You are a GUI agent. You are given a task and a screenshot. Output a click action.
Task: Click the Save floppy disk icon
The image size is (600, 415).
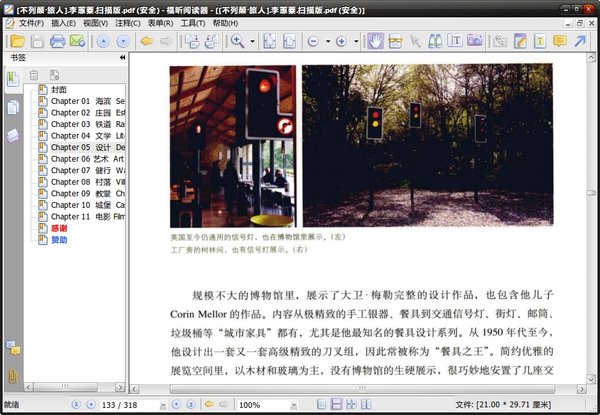point(38,41)
